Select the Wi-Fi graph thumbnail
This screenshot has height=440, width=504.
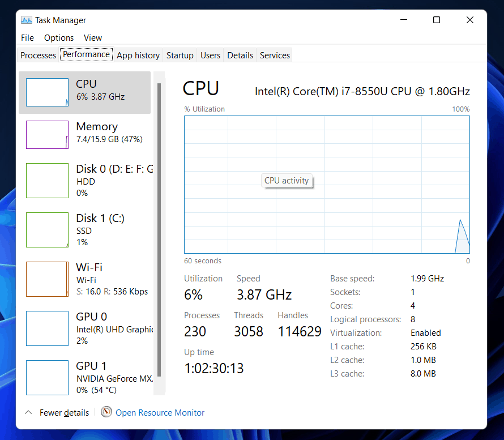[47, 279]
